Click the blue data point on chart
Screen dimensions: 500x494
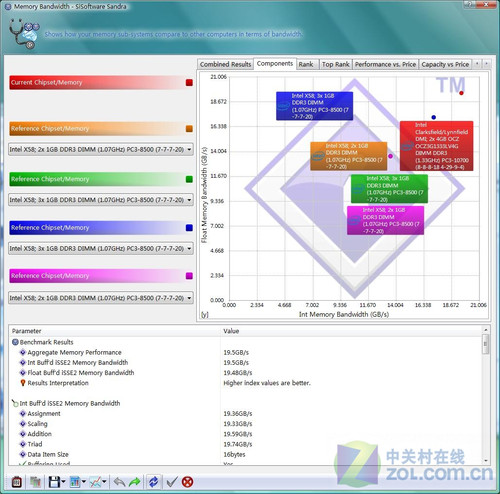tap(433, 117)
